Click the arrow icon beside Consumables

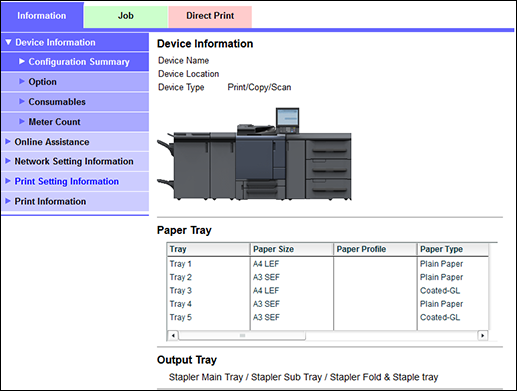pyautogui.click(x=22, y=101)
